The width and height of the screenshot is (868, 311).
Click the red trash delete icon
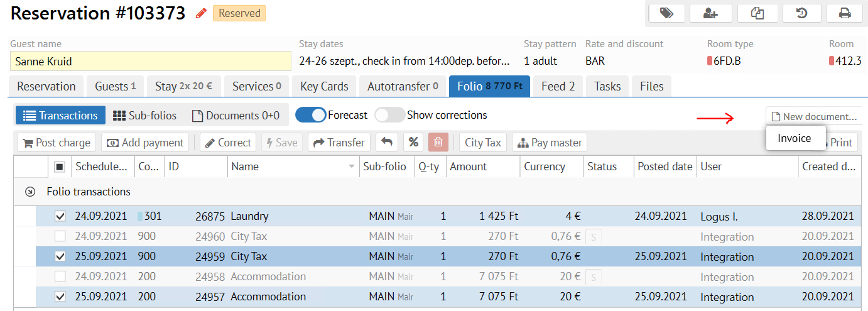click(438, 143)
